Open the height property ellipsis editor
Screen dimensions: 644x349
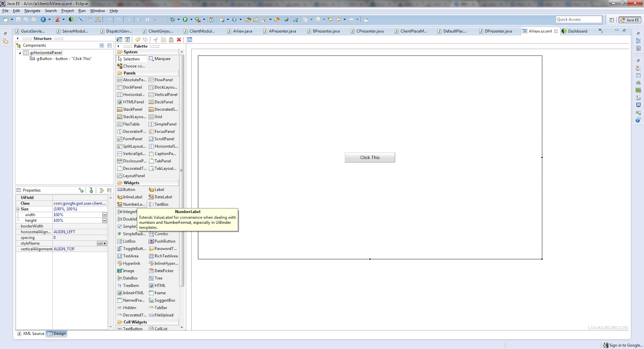pyautogui.click(x=105, y=221)
